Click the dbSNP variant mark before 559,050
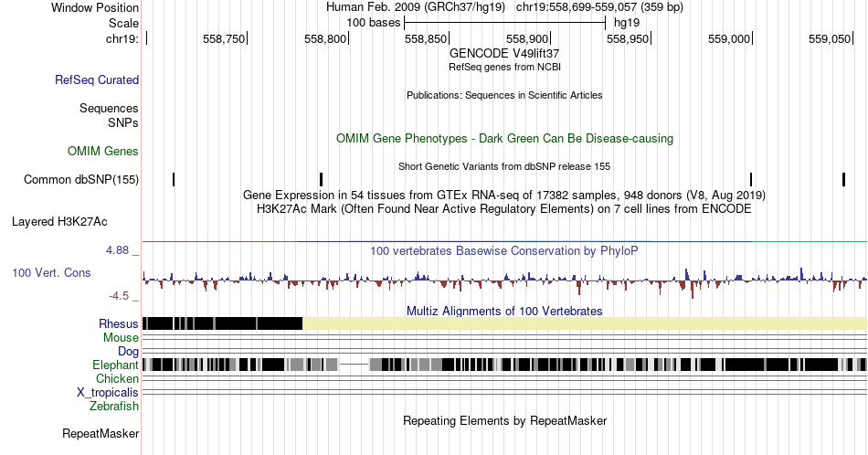 [x=843, y=179]
